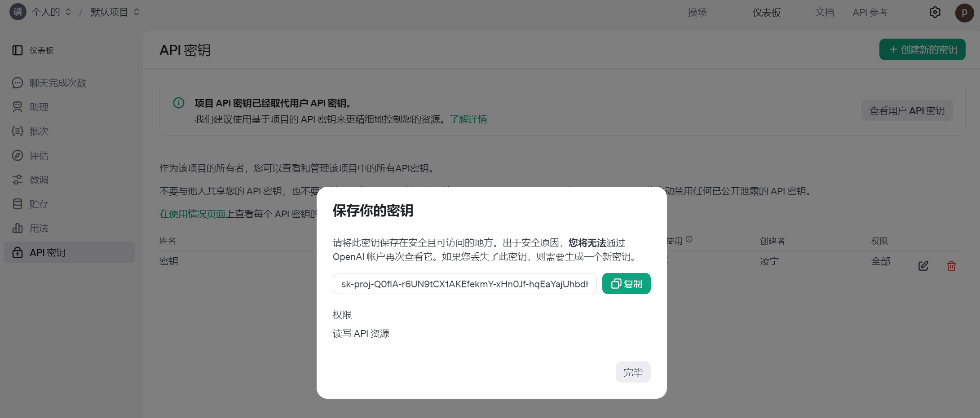Click the 姓名 column header
The image size is (980, 418).
pos(168,241)
